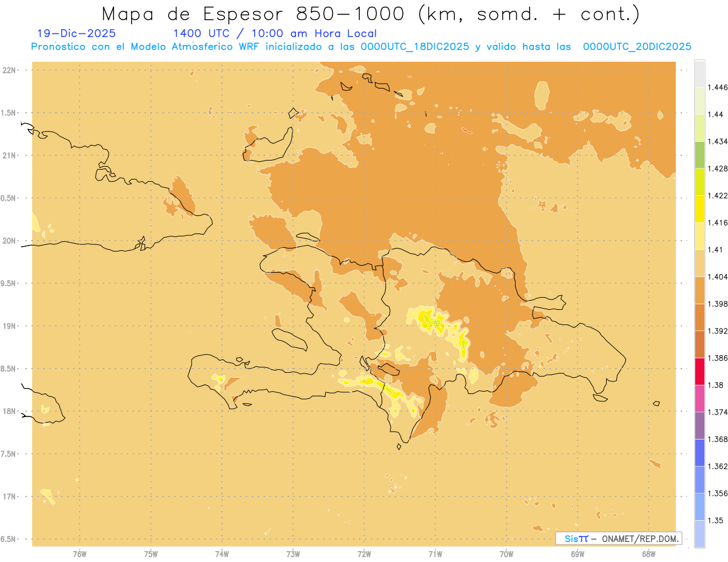
Task: Select the date label '19-Dic-2025'
Action: pyautogui.click(x=76, y=33)
